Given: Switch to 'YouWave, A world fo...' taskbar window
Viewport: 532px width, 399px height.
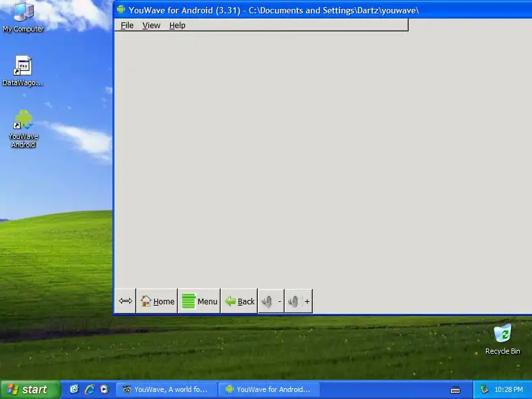Looking at the screenshot, I should tap(166, 389).
